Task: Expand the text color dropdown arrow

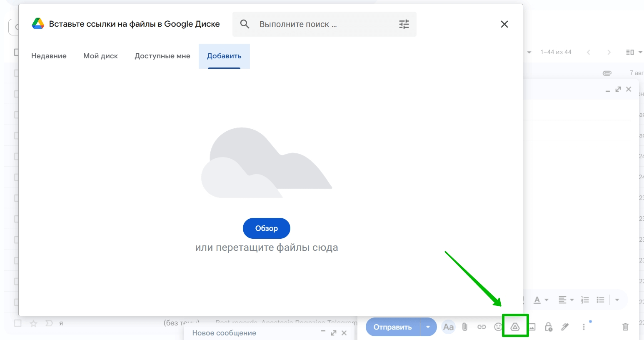Action: pyautogui.click(x=546, y=300)
